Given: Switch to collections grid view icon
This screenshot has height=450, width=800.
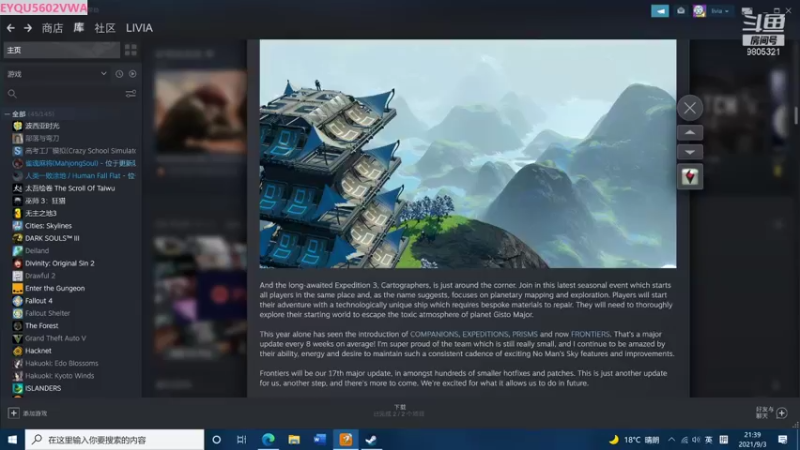Looking at the screenshot, I should coord(131,50).
